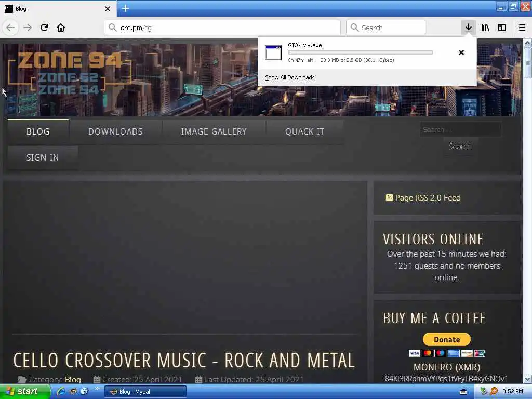The height and width of the screenshot is (399, 532).
Task: Click the downloads arrow toolbar button
Action: pos(469,28)
